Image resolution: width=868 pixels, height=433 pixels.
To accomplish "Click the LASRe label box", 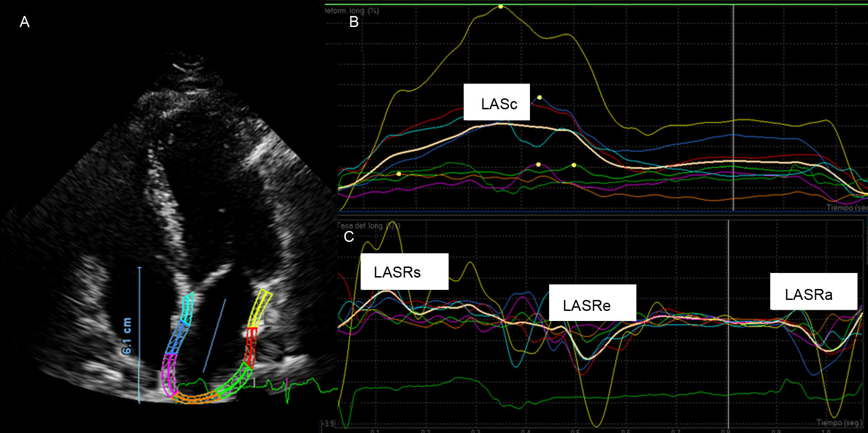I will 592,303.
